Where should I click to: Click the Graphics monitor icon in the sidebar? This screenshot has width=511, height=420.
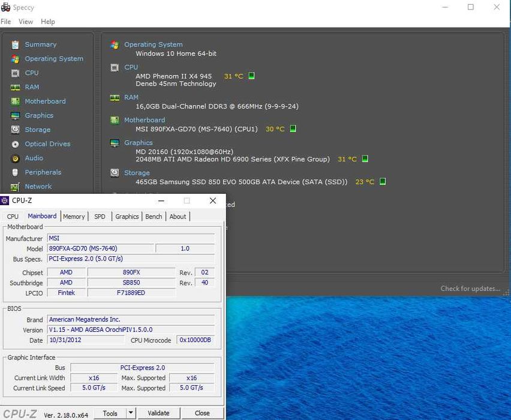[x=15, y=116]
